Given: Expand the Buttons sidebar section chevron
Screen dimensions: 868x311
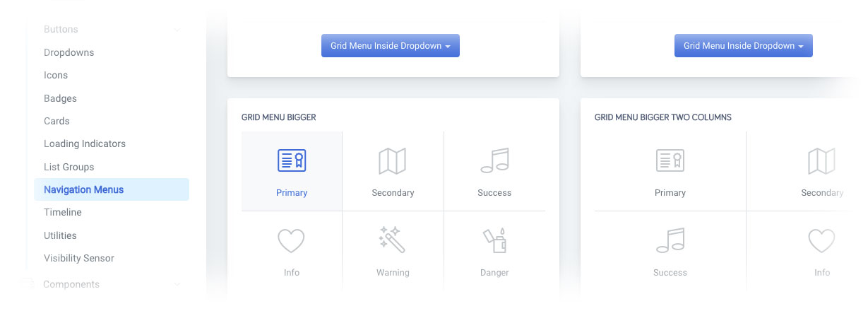Looking at the screenshot, I should tap(177, 30).
